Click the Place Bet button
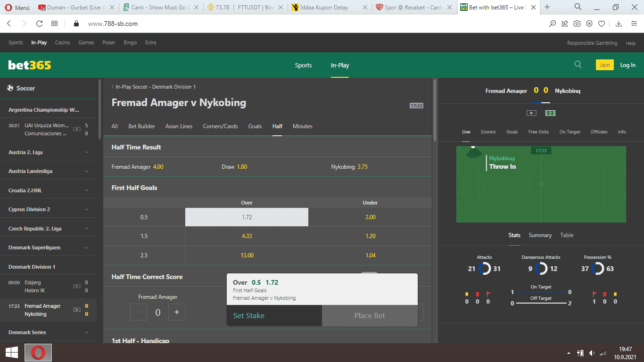The image size is (644, 362). tap(370, 316)
